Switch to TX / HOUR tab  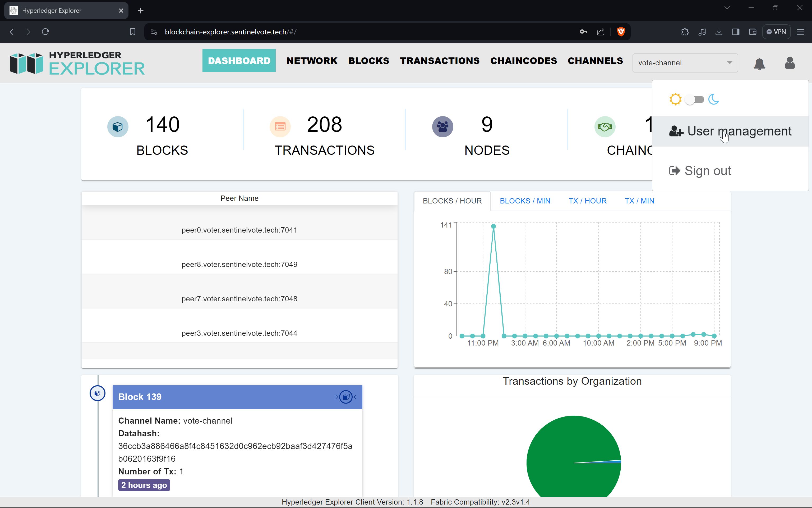[587, 201]
